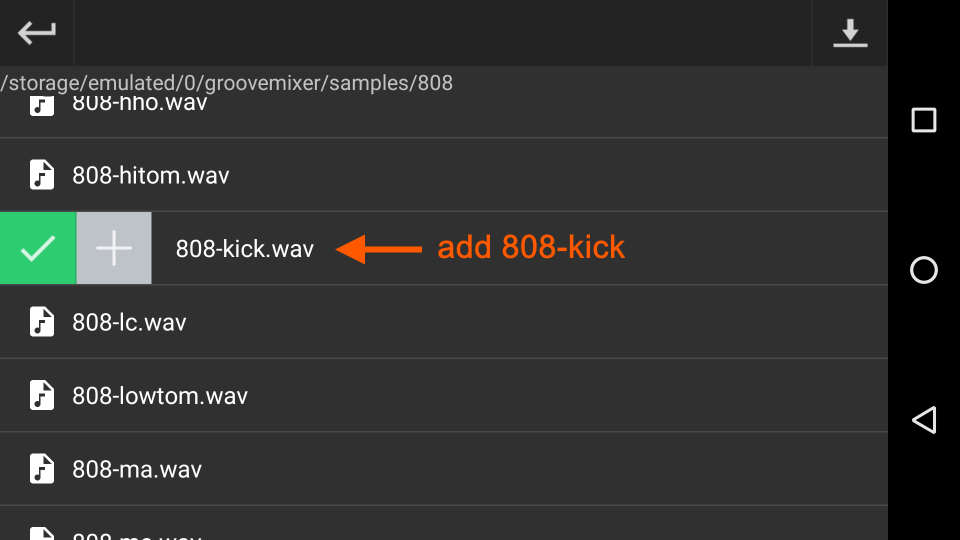The width and height of the screenshot is (960, 540).
Task: Confirm selection with green checkmark
Action: point(38,248)
